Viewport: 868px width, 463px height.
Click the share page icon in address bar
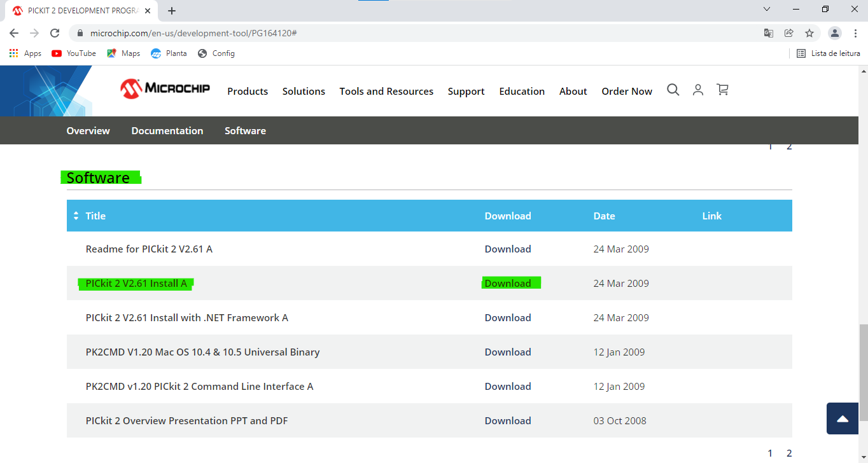tap(789, 33)
